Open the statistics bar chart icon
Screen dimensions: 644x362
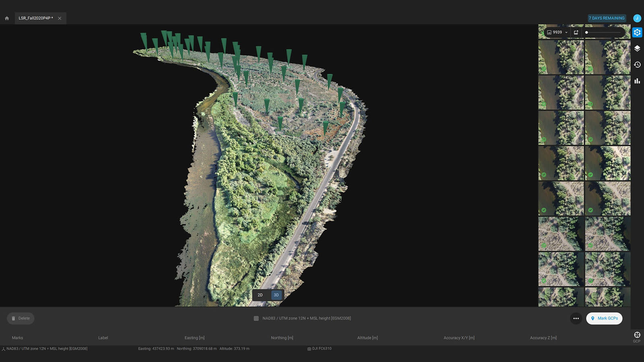click(x=637, y=80)
